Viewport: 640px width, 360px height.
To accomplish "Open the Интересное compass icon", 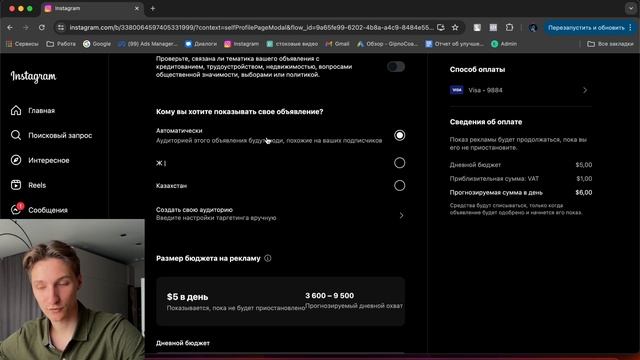I will 16,160.
